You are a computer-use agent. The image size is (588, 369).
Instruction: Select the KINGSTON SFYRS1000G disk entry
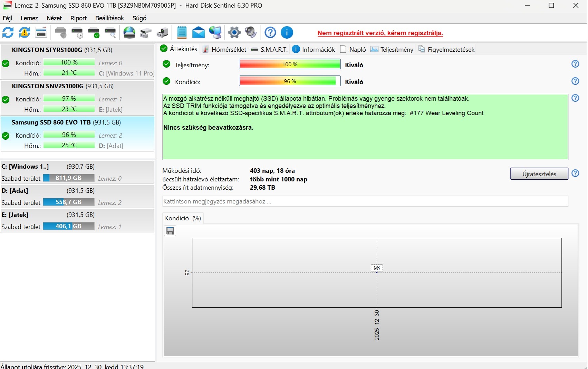pyautogui.click(x=77, y=61)
